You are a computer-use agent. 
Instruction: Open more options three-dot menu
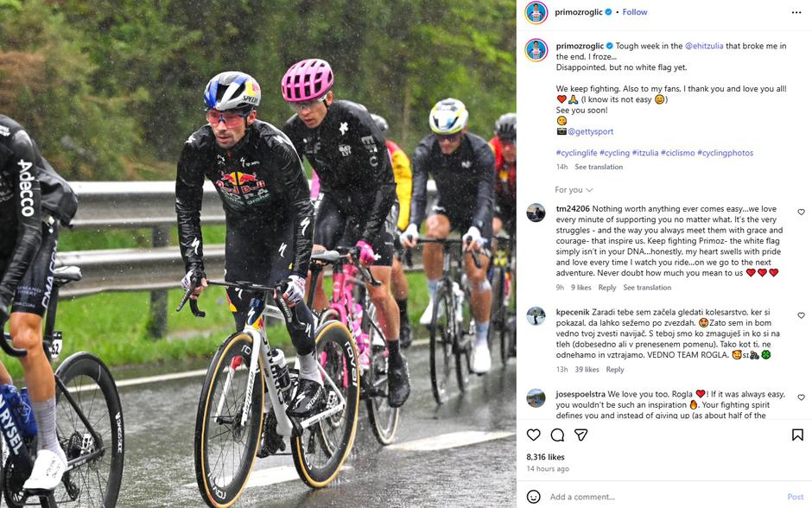coord(796,12)
